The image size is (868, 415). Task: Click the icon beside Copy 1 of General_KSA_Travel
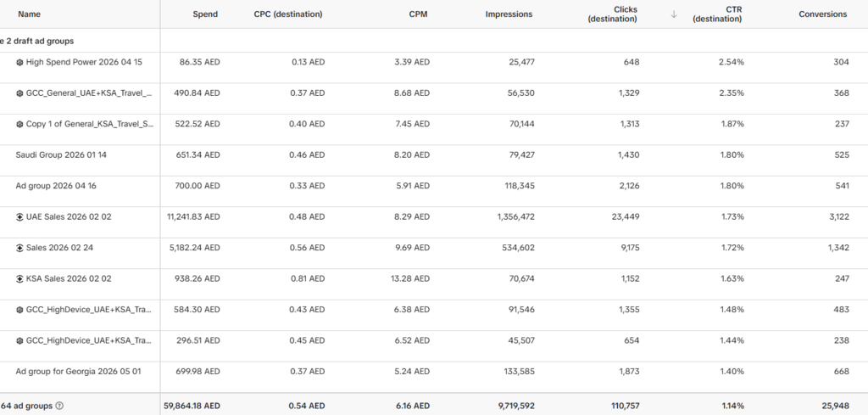[19, 125]
